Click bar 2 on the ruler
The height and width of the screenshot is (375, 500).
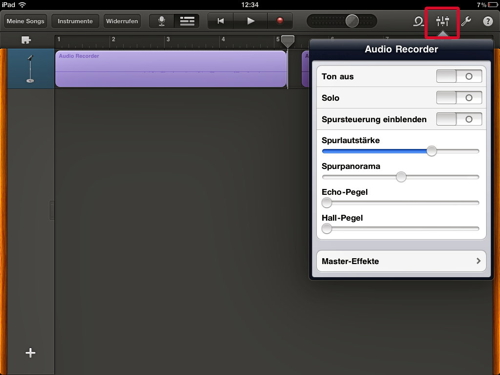click(114, 39)
